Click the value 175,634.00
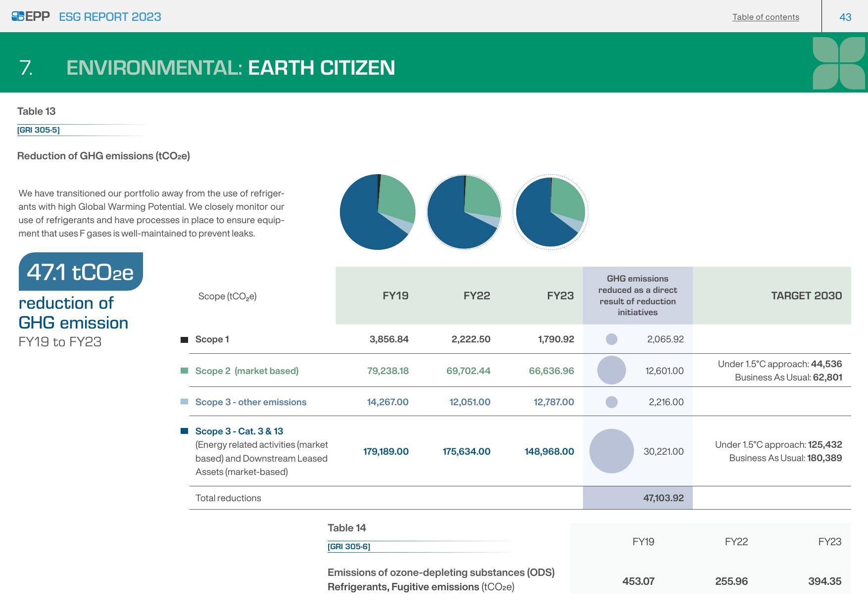 coord(466,452)
